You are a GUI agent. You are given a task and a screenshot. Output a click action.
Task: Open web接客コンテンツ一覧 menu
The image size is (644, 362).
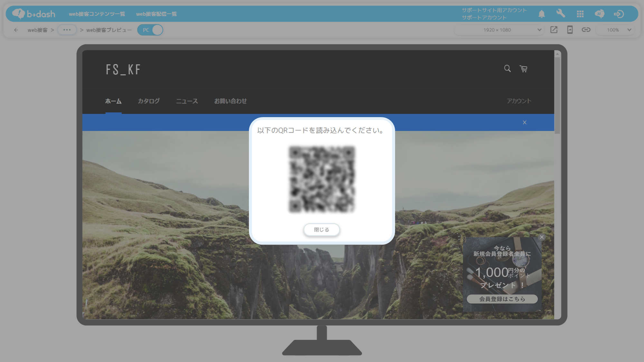(x=97, y=14)
